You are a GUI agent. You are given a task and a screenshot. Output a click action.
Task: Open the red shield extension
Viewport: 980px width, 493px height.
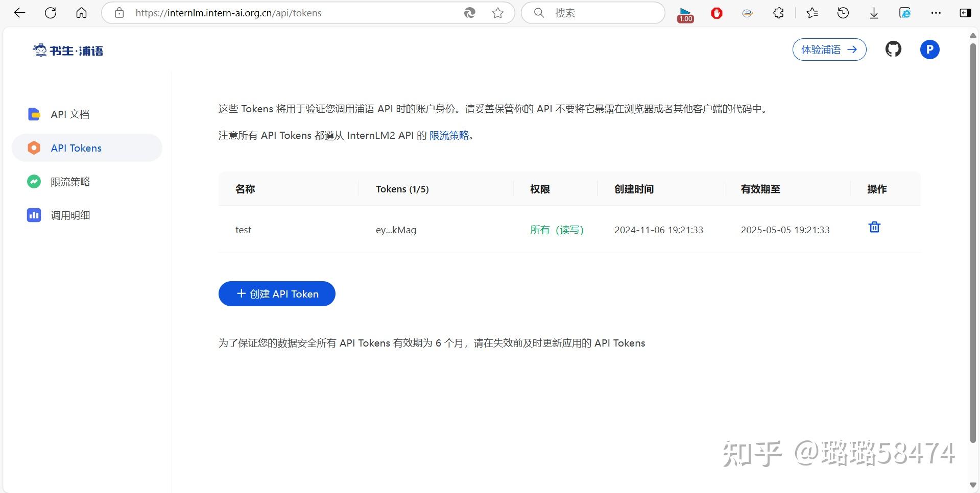pyautogui.click(x=716, y=13)
